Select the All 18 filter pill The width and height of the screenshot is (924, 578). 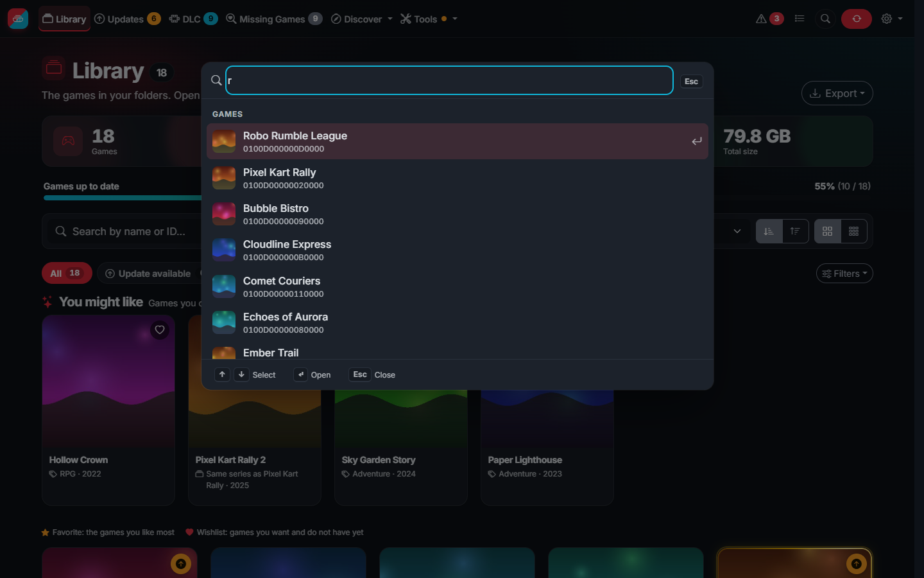67,274
